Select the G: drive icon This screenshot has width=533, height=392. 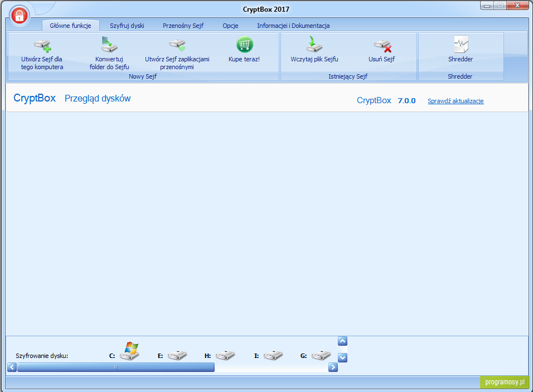tap(321, 355)
